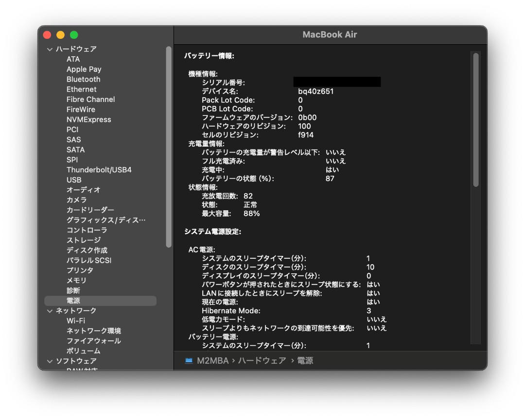Collapse the ハードウェア section chevron

point(50,49)
